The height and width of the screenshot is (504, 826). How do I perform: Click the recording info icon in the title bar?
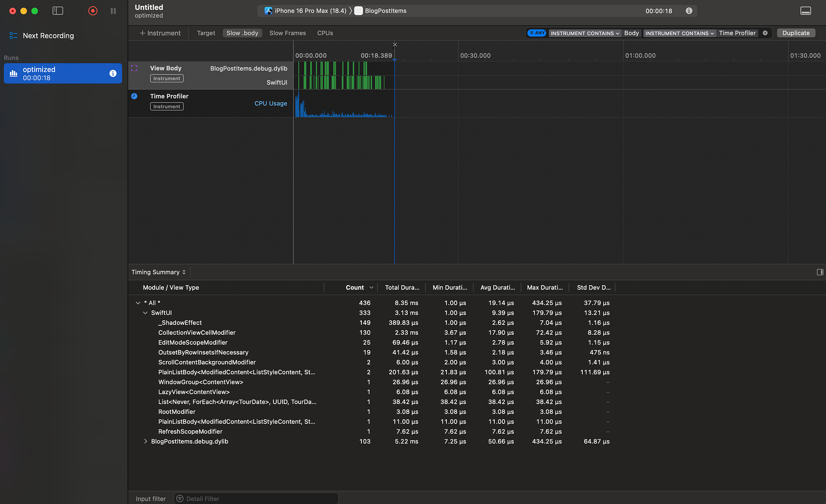(x=689, y=11)
